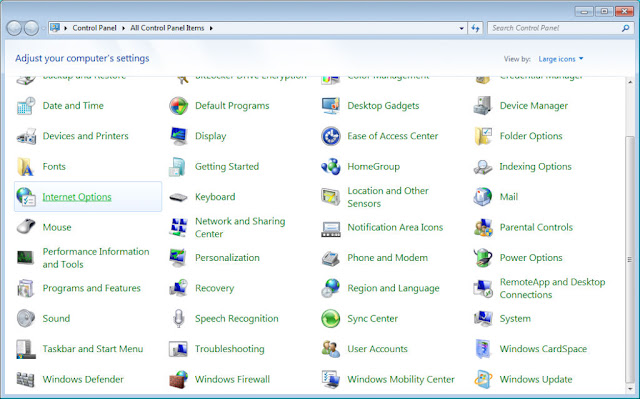Click the Fonts folder icon
640x399 pixels.
(26, 166)
